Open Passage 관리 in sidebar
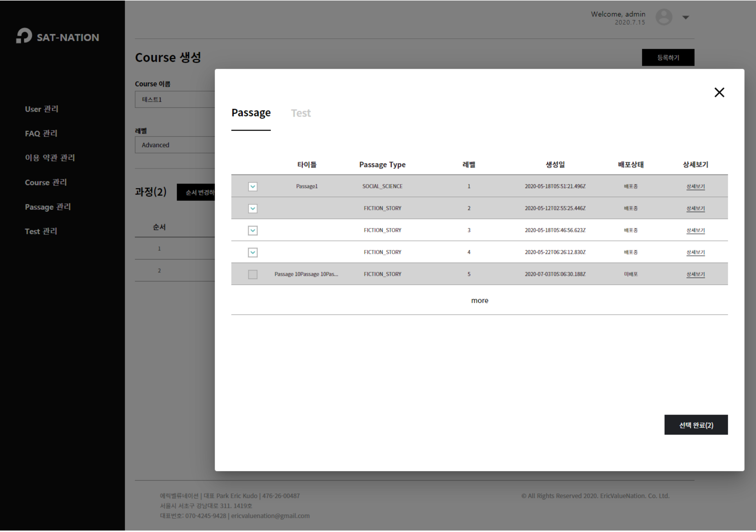Viewport: 756px width, 532px height. point(48,207)
